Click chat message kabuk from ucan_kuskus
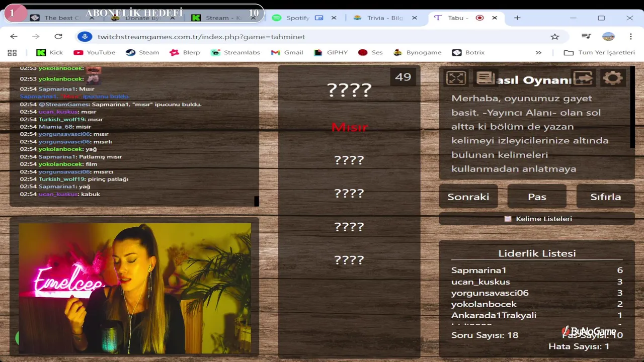 click(60, 194)
